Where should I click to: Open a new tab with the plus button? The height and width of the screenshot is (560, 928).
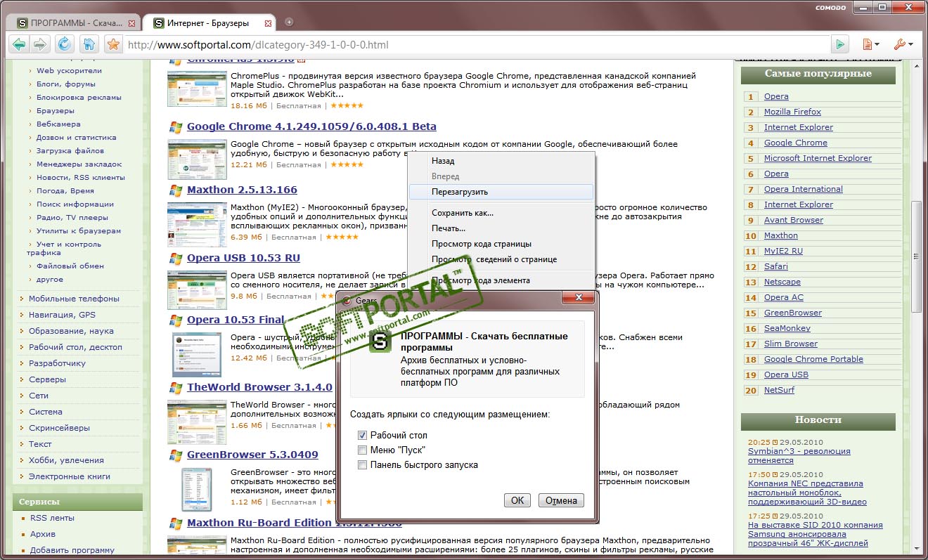click(289, 22)
